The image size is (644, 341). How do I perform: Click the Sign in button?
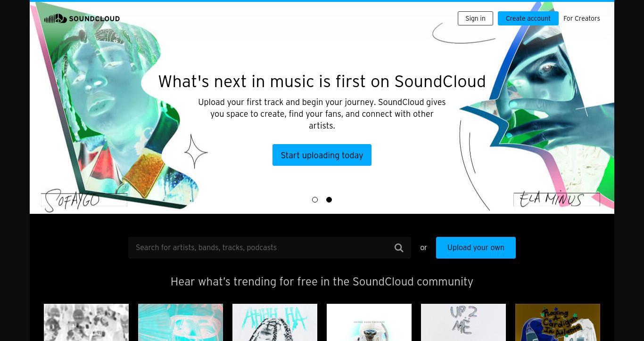(475, 18)
